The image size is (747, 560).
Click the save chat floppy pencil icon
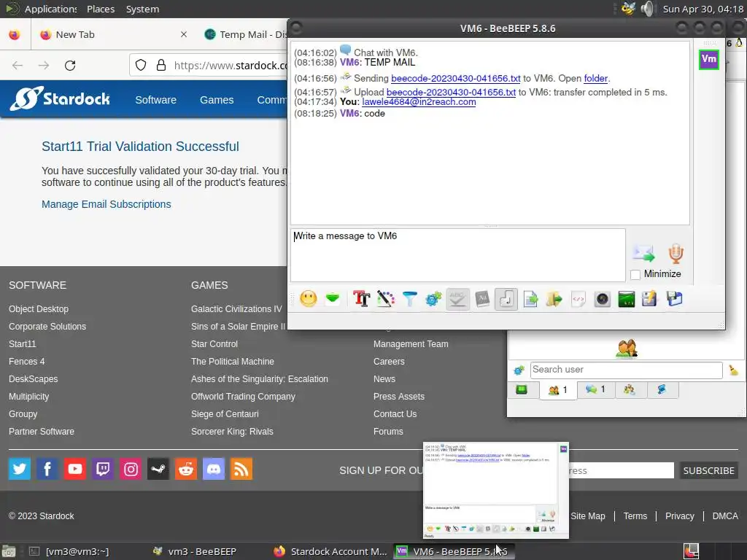tap(649, 299)
